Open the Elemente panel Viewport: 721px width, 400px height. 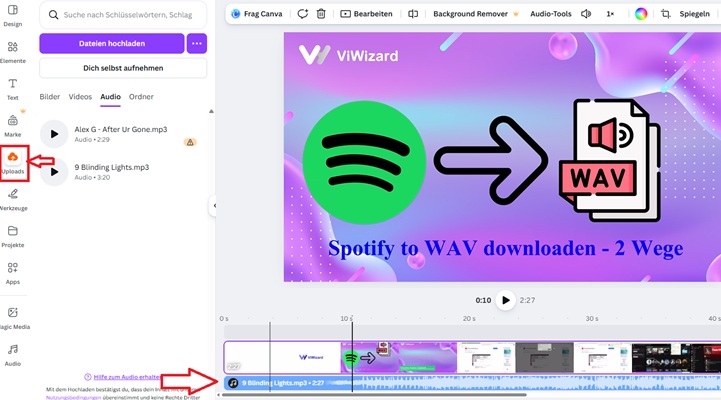click(12, 52)
